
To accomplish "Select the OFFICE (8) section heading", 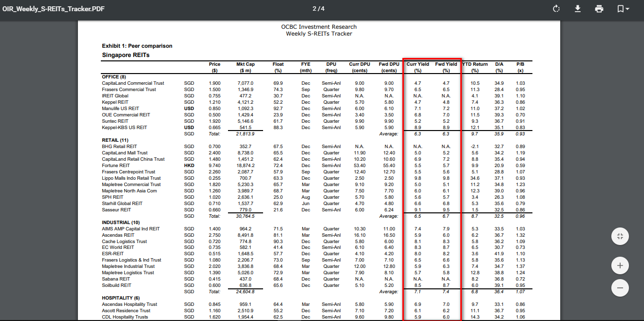I will pos(114,77).
